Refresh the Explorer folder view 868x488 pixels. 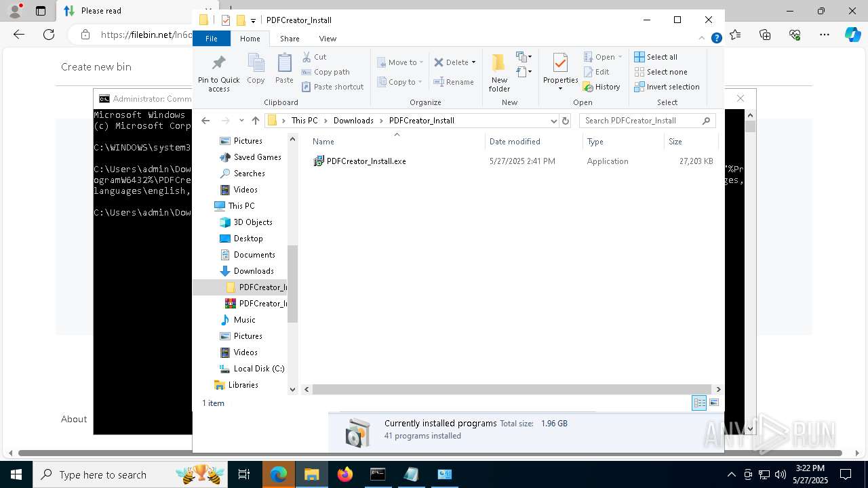pyautogui.click(x=566, y=121)
